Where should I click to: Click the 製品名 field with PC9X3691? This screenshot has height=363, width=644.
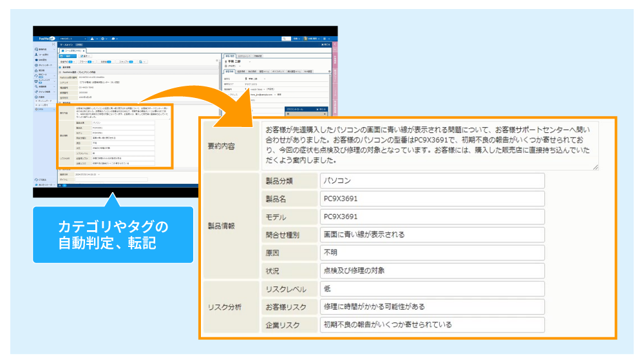(x=432, y=199)
